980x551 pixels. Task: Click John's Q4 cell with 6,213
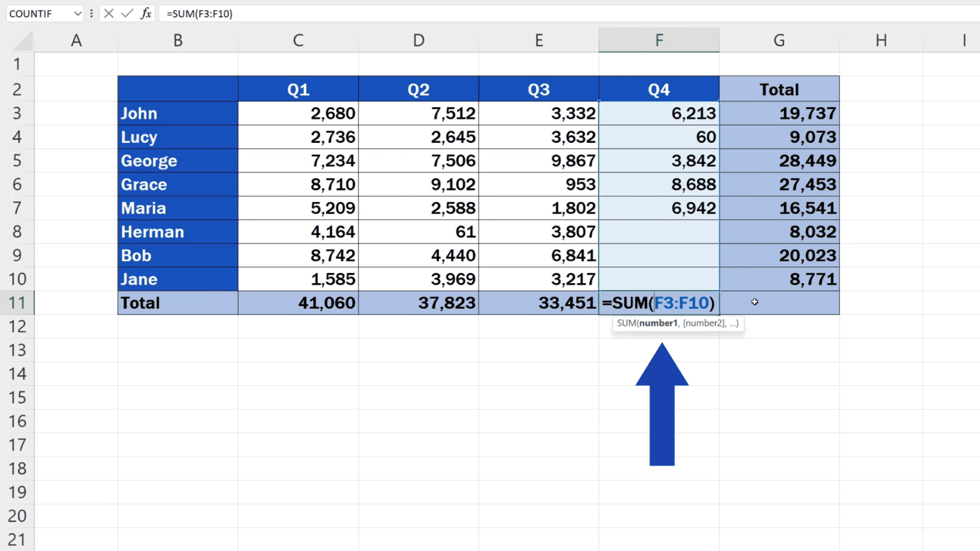(x=658, y=114)
